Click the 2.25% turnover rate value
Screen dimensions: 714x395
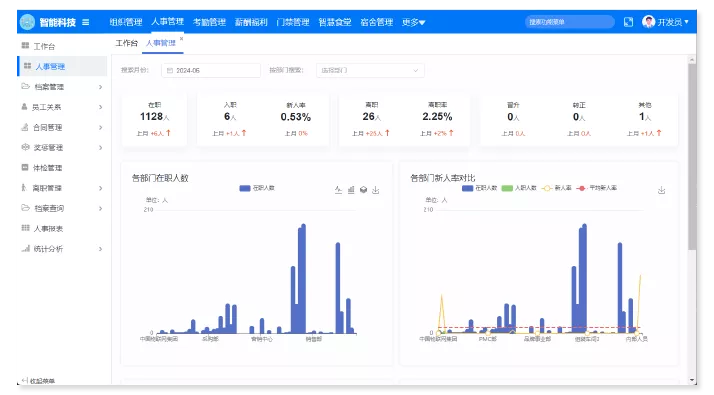[x=437, y=117]
